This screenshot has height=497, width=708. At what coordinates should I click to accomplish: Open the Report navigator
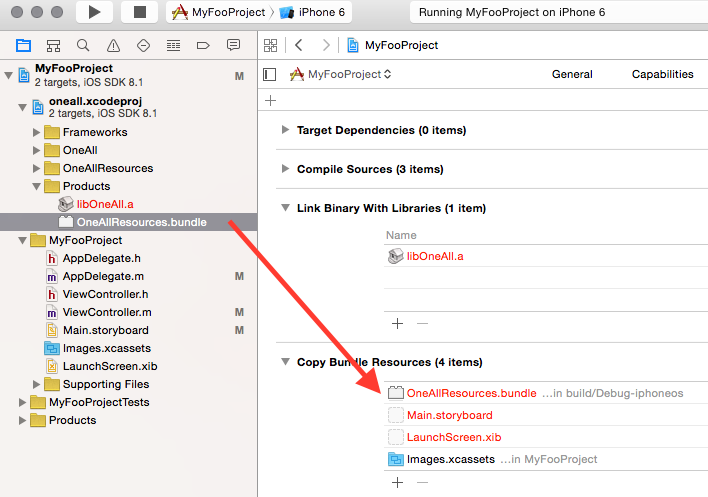(x=233, y=45)
